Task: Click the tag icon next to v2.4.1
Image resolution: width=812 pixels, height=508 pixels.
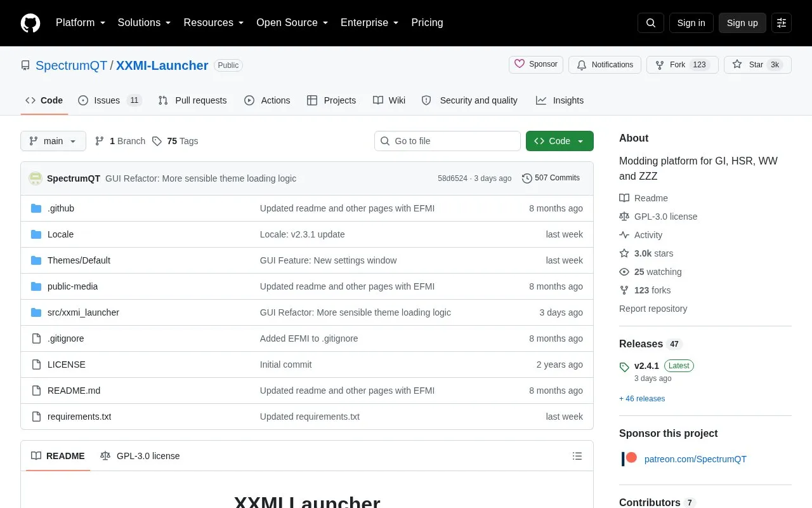Action: click(x=624, y=367)
